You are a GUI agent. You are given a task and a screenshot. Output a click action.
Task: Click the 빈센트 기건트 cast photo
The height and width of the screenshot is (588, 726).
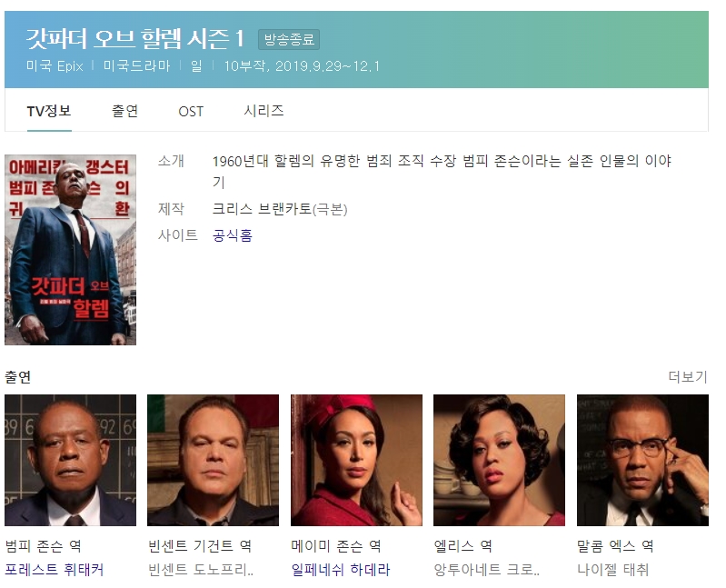tap(213, 460)
